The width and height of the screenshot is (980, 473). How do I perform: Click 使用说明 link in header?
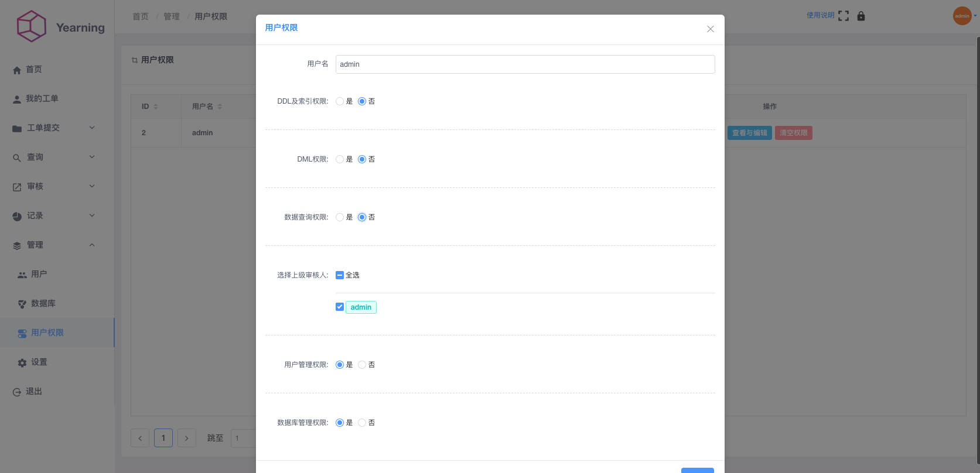point(820,15)
